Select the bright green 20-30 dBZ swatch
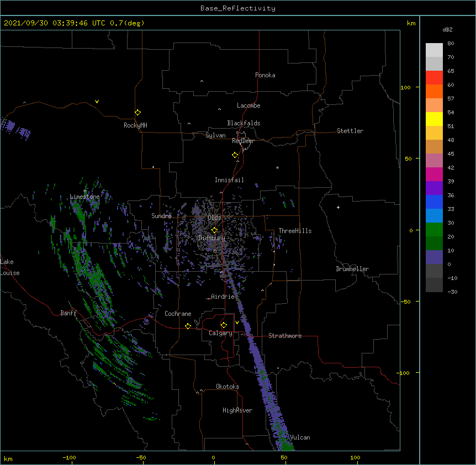 point(434,230)
